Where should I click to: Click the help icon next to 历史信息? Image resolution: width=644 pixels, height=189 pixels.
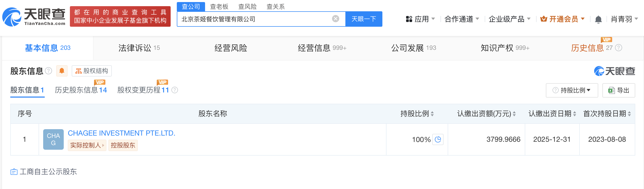pos(619,48)
